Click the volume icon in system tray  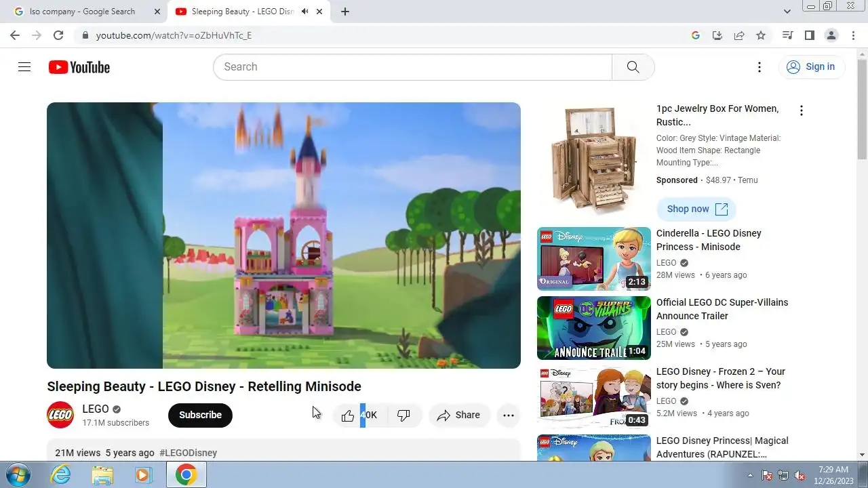800,475
